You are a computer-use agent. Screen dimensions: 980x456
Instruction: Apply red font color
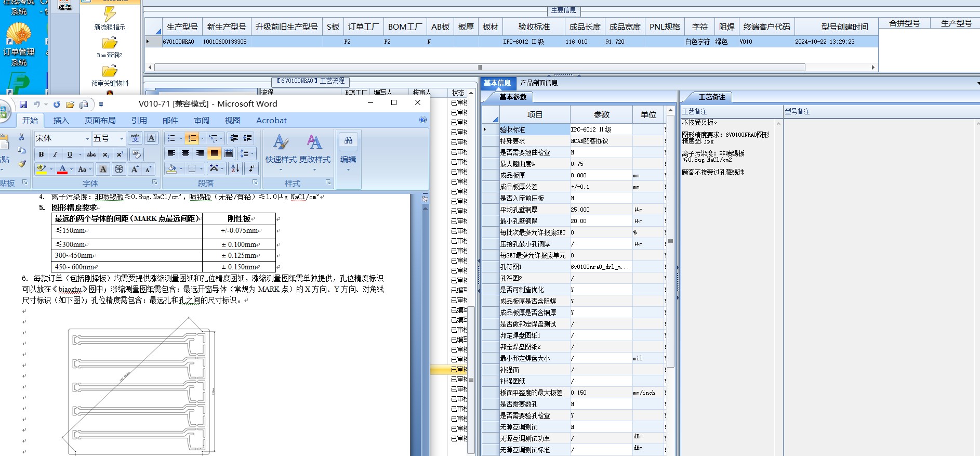tap(62, 169)
